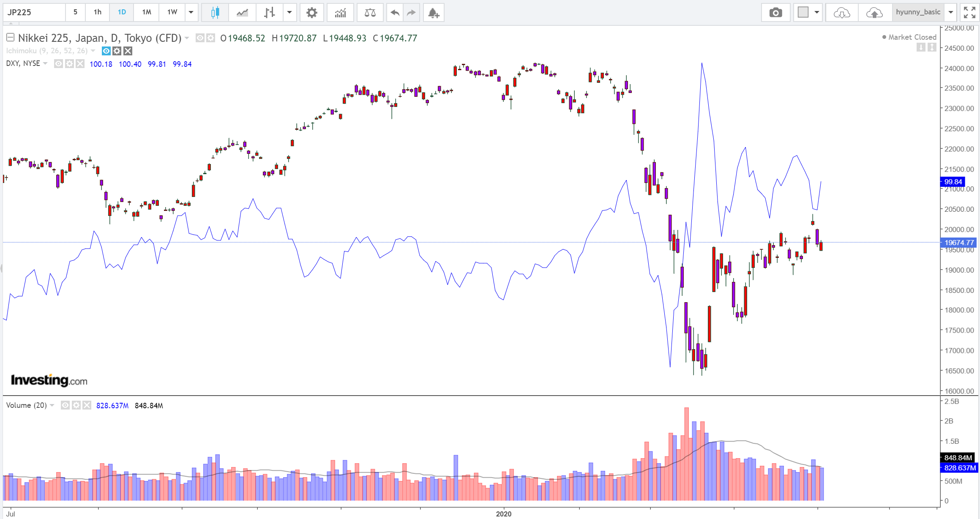
Task: Take a chart snapshot with camera
Action: pos(775,12)
